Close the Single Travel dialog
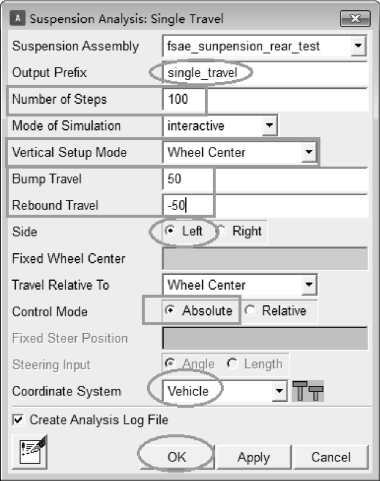The image size is (380, 481). pos(355,18)
